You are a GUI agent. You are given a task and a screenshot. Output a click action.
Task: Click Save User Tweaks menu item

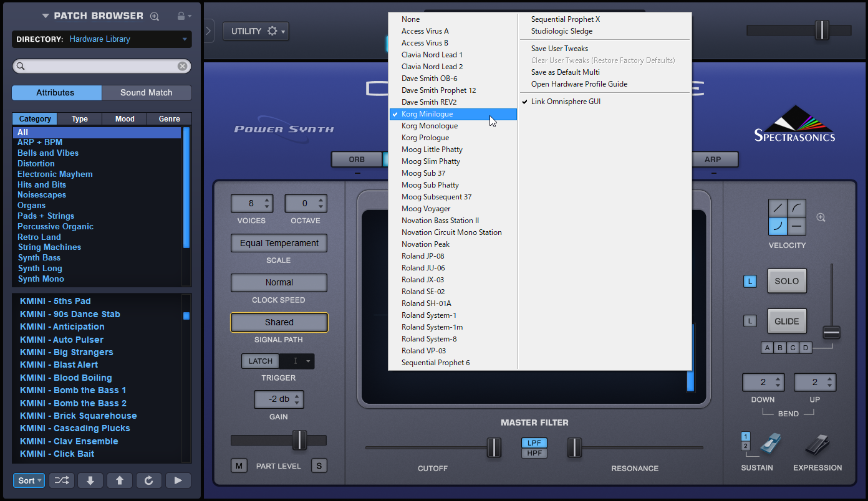(605, 49)
